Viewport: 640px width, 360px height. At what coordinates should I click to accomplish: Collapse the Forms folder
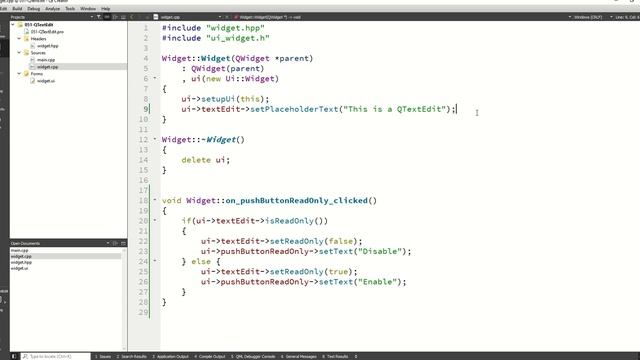click(19, 73)
